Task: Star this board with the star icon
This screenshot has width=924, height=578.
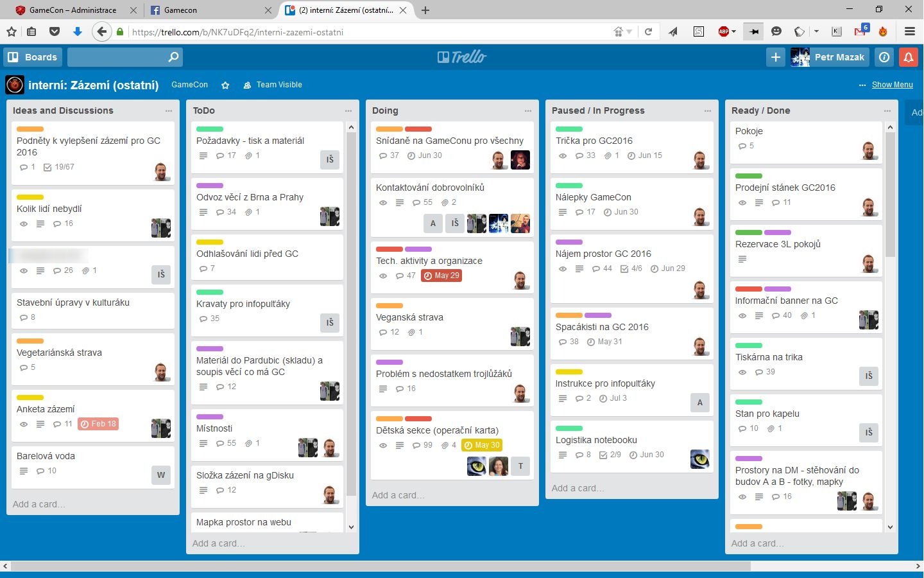Action: 225,85
